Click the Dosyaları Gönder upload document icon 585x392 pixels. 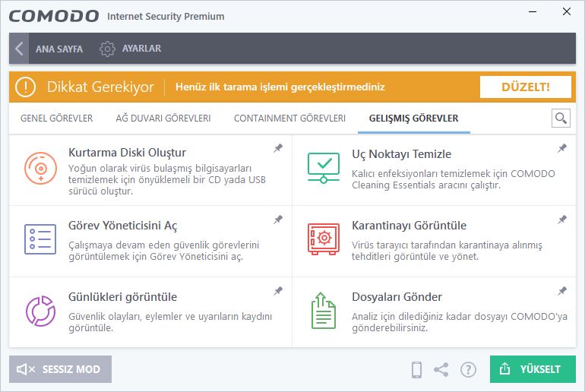click(x=324, y=311)
